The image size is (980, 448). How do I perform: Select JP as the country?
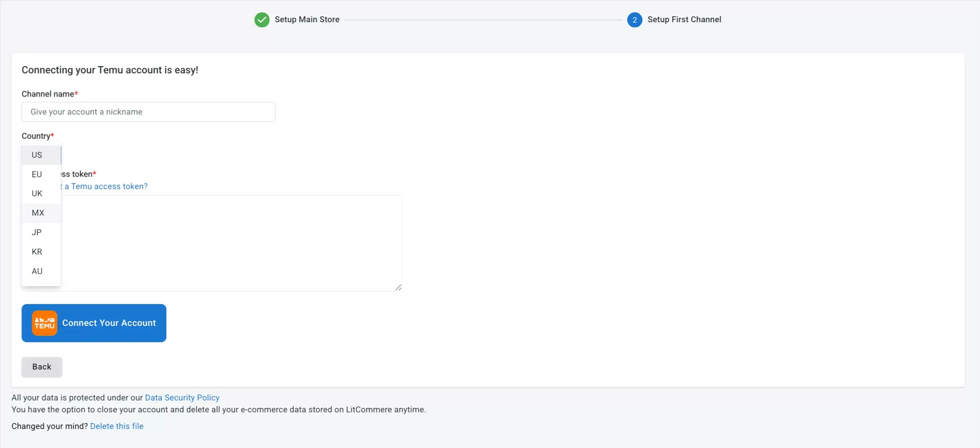36,232
